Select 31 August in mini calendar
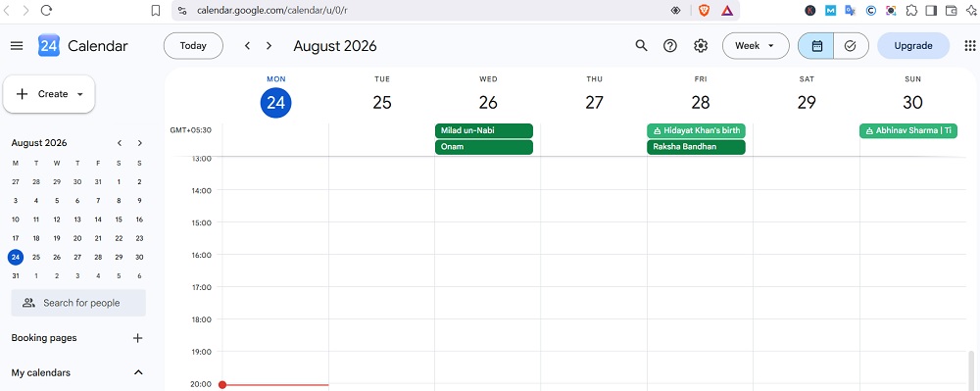 16,275
